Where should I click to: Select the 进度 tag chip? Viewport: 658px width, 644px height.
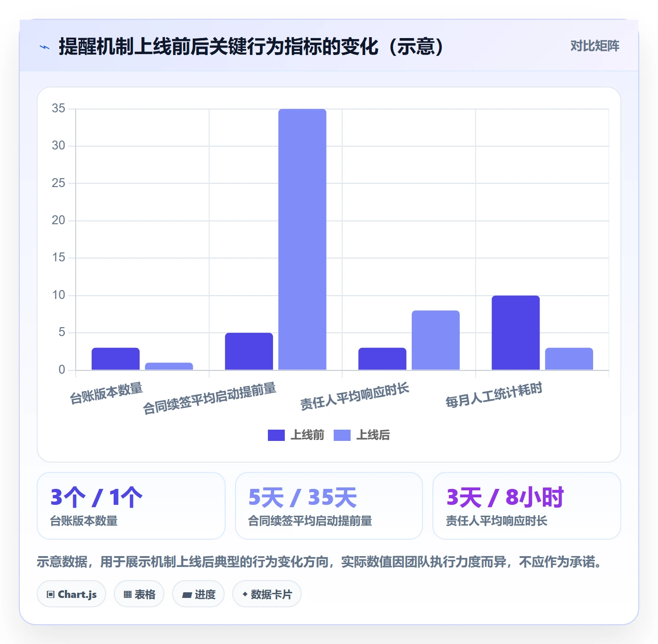point(198,594)
